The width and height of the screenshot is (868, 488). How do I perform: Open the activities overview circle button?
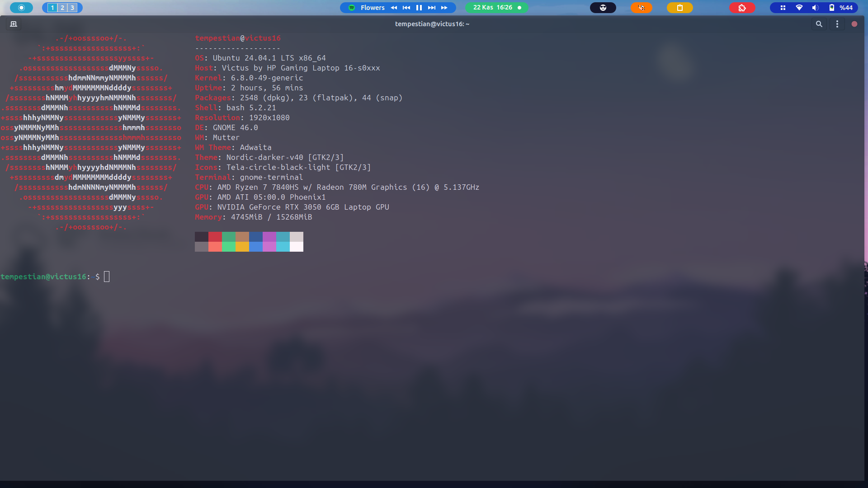(x=21, y=8)
